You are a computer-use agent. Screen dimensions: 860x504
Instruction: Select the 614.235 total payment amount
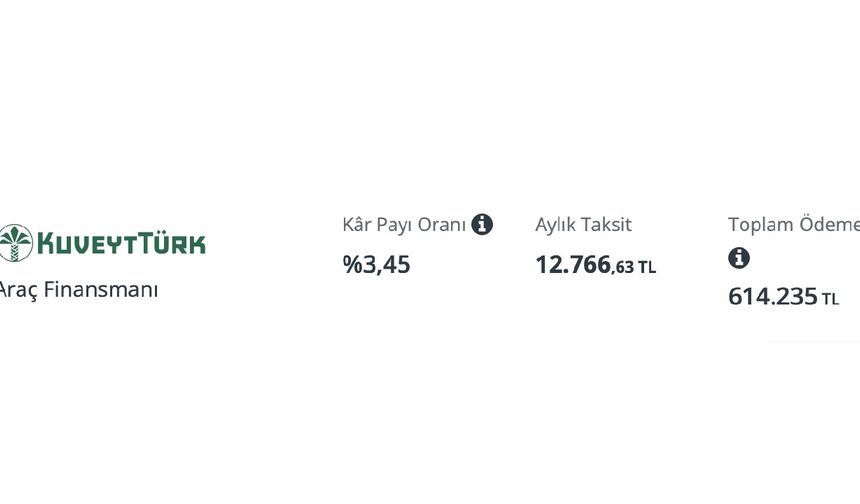coord(773,297)
